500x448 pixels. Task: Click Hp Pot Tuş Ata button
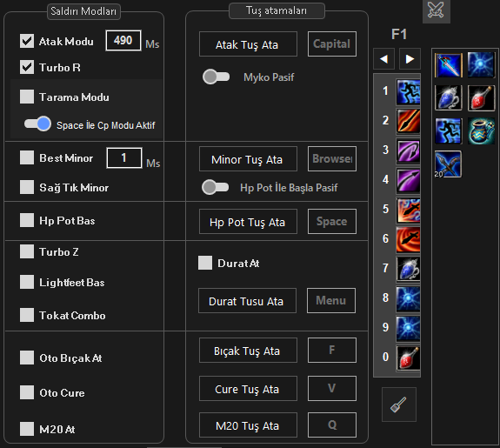(248, 222)
